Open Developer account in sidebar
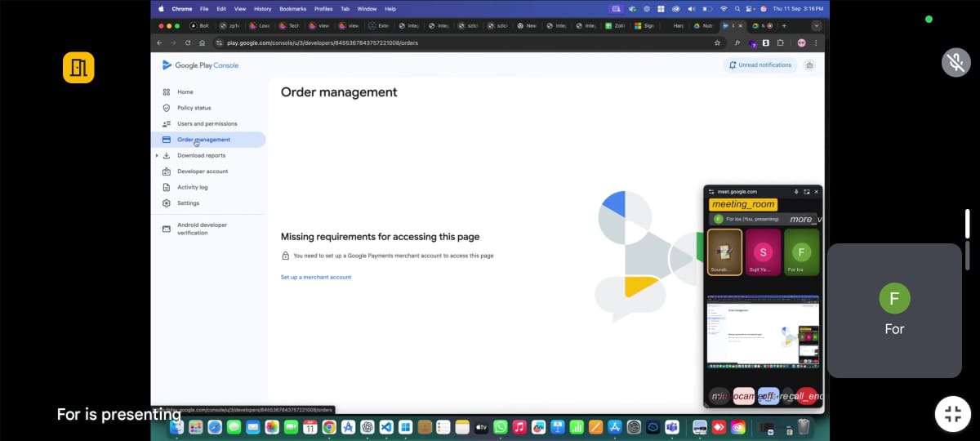Screen dimensions: 980x441 [203, 171]
